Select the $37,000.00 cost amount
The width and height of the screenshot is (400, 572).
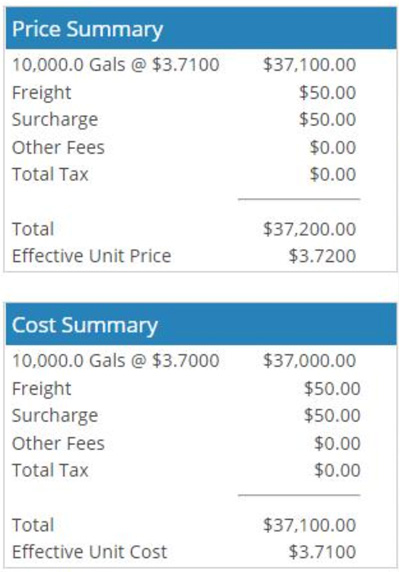click(310, 360)
